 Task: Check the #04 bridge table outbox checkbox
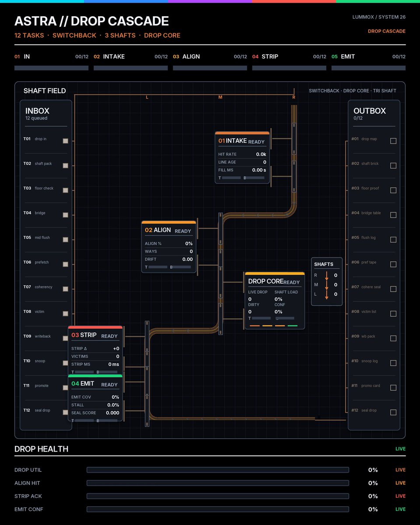pos(393,215)
